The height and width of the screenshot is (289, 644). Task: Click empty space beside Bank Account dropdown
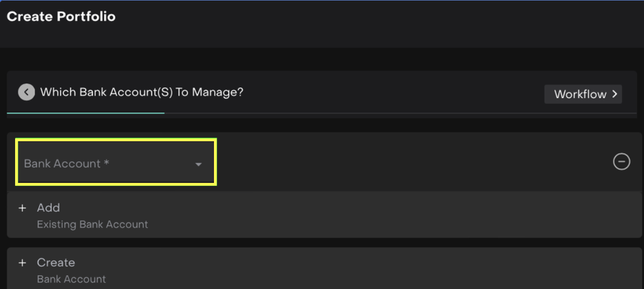[x=411, y=161]
